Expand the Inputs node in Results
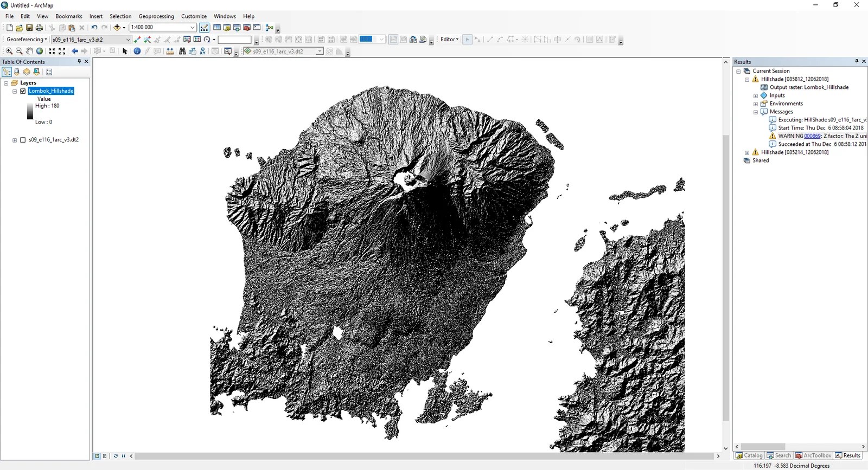 (756, 95)
